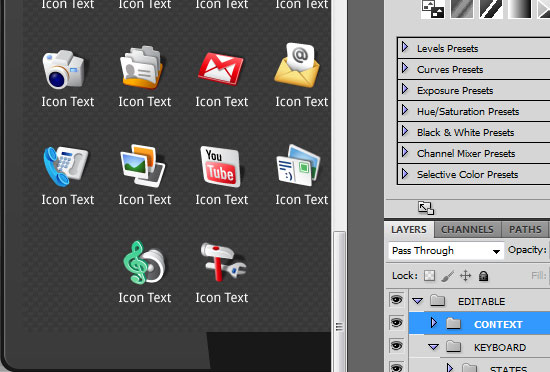
Task: Click Icon Text under the music icon
Action: tap(145, 298)
